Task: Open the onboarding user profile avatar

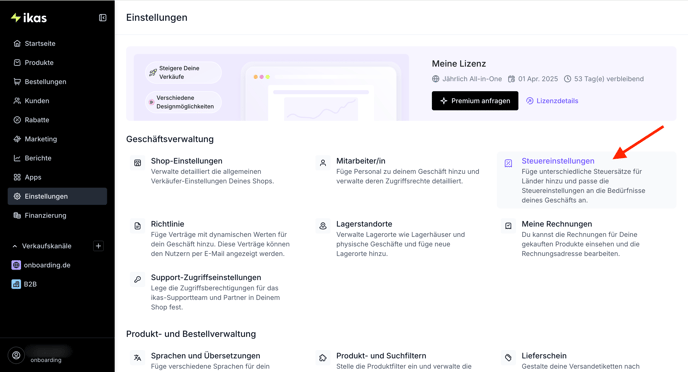Action: 16,355
